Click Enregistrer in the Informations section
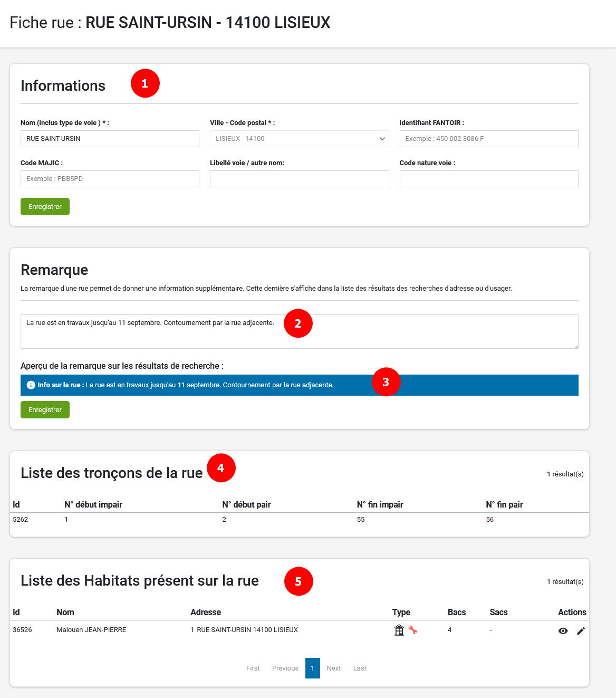Image resolution: width=616 pixels, height=698 pixels. [45, 206]
